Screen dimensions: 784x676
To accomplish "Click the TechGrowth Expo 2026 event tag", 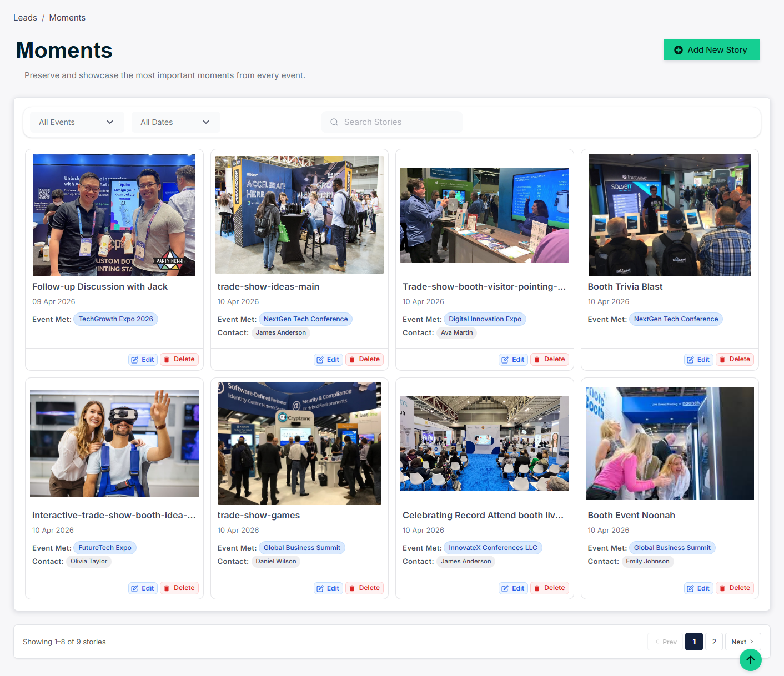I will (x=115, y=319).
